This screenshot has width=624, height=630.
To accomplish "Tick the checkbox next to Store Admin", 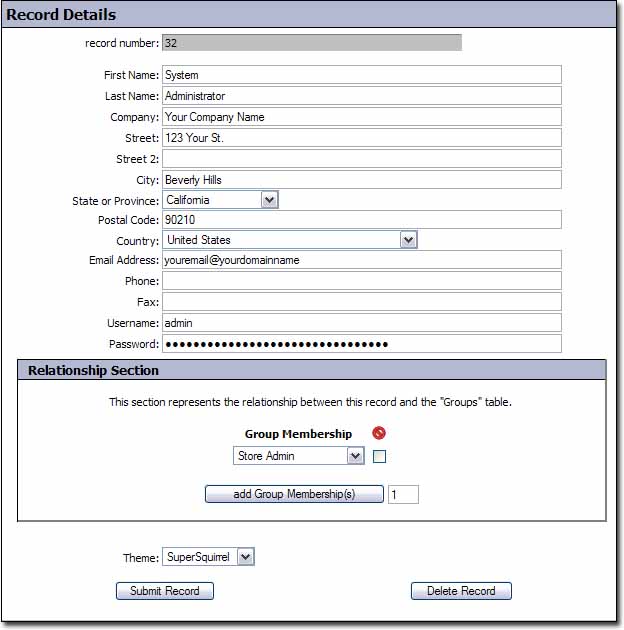I will [380, 457].
